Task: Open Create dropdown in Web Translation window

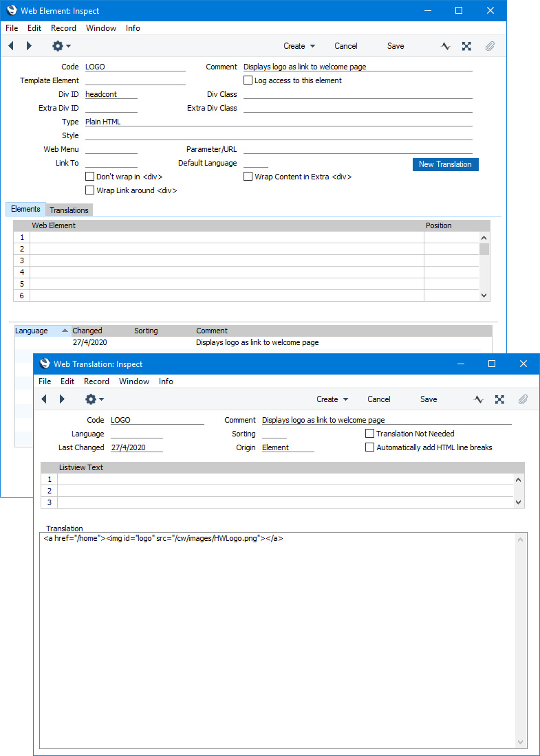Action: point(332,399)
